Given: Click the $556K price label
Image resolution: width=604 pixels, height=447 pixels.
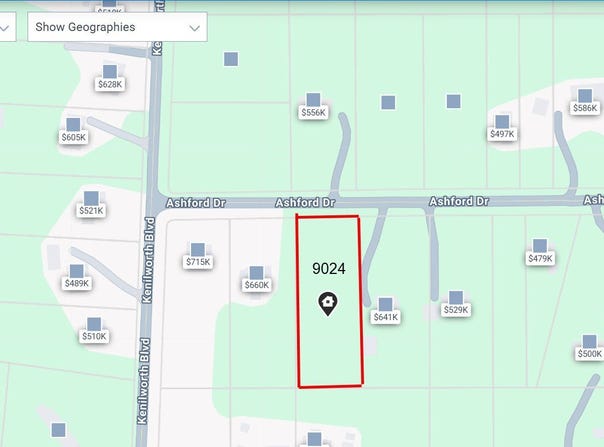Looking at the screenshot, I should click(x=313, y=113).
